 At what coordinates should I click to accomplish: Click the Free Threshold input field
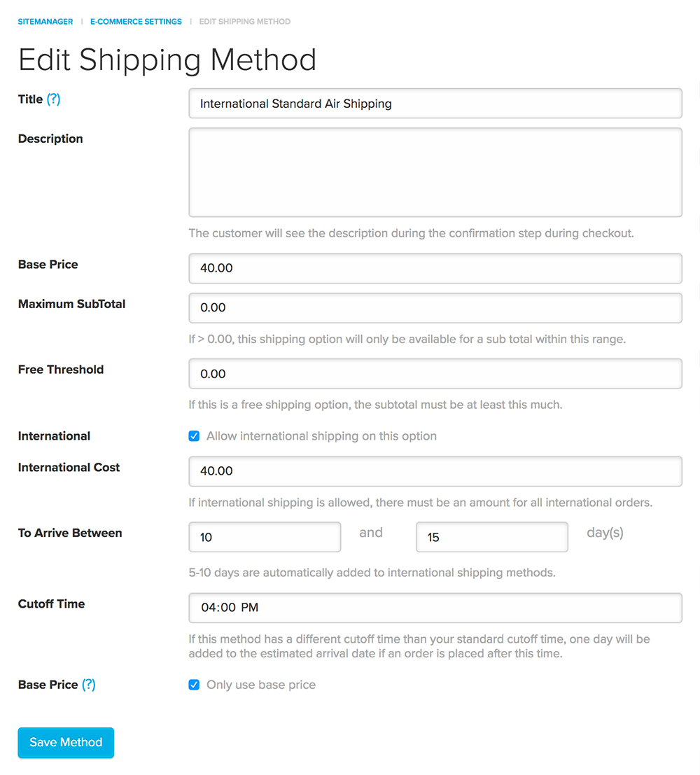(435, 374)
